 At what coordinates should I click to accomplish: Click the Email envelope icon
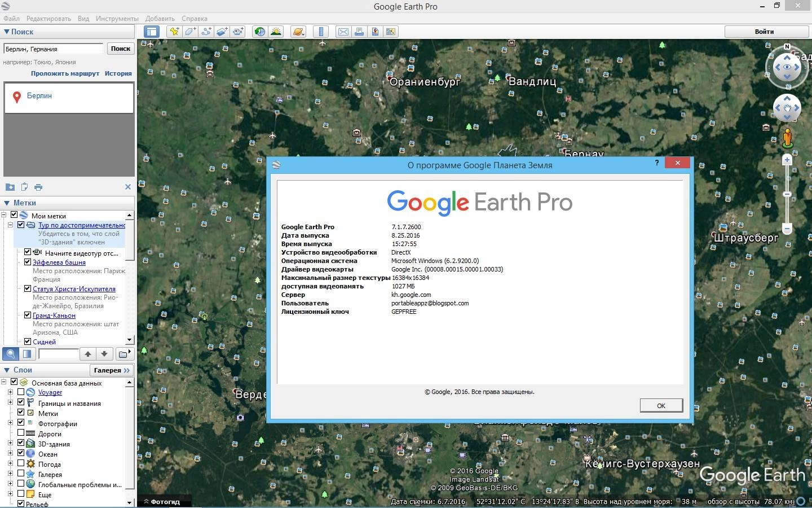pos(343,32)
